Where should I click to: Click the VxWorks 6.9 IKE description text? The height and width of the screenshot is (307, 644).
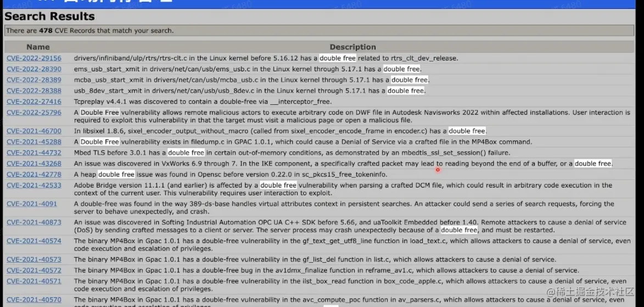(343, 163)
